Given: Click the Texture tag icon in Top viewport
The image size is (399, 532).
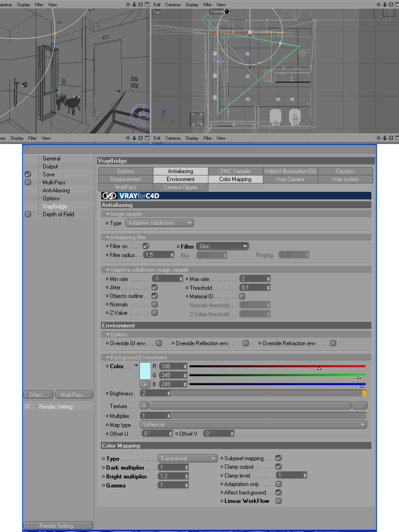Looking at the screenshot, I should click(227, 11).
